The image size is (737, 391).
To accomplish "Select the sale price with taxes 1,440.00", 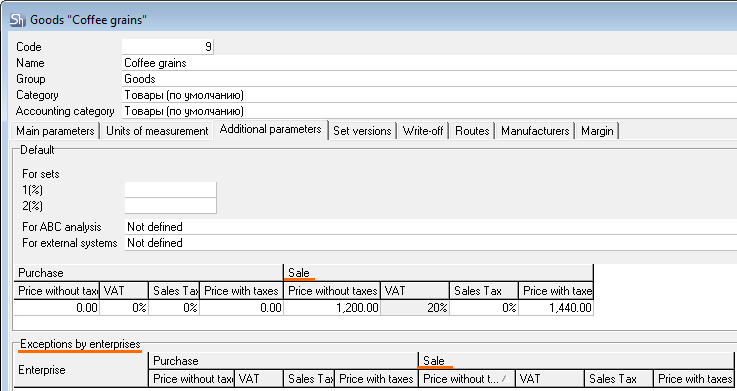I will 556,308.
